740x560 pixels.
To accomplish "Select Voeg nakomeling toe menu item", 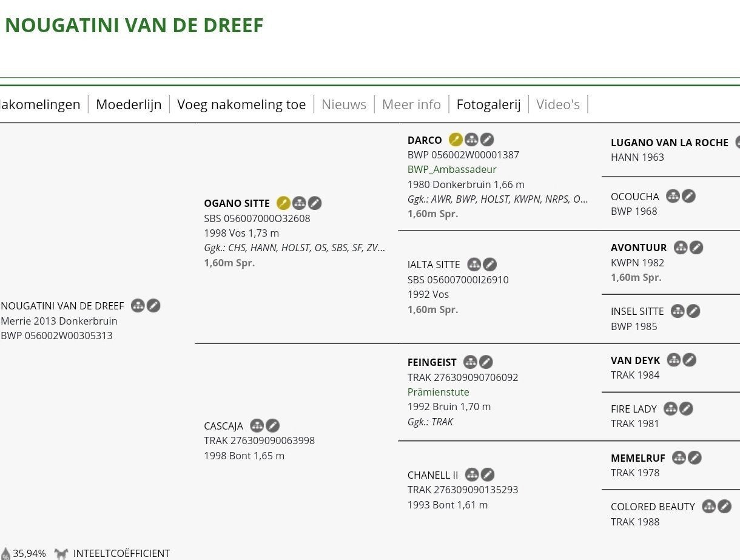I will point(241,104).
